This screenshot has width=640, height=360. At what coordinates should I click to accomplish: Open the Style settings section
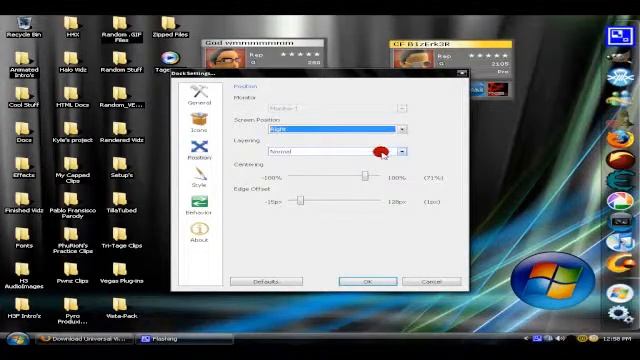[199, 177]
